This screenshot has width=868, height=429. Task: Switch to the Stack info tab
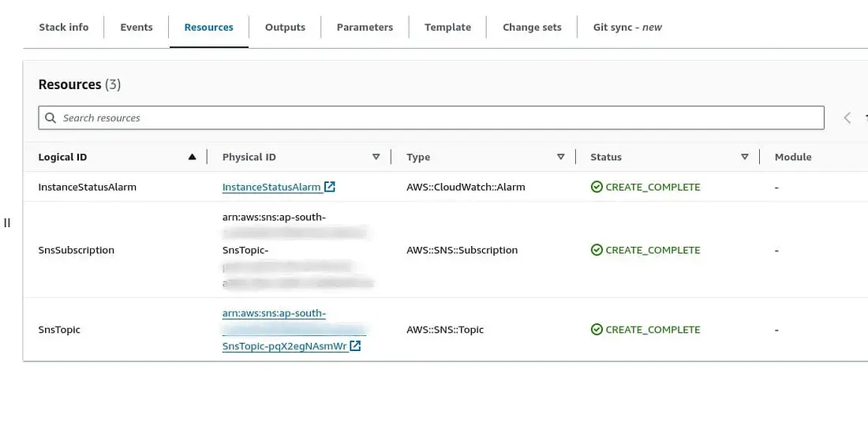click(64, 27)
